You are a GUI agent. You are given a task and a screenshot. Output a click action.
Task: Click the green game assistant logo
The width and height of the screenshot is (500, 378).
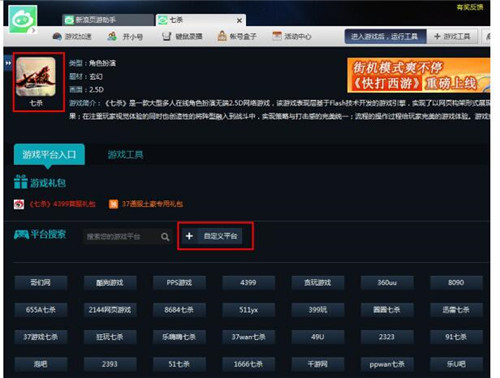coord(23,19)
